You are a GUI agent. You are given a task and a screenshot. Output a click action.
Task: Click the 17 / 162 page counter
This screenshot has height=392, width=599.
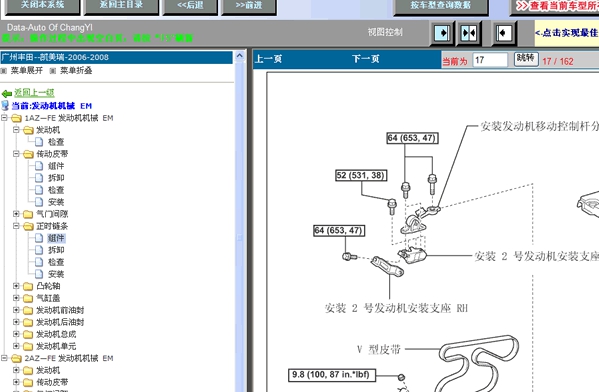(558, 61)
